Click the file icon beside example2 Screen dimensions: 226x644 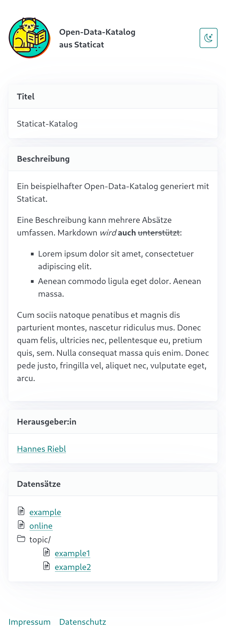[46, 566]
